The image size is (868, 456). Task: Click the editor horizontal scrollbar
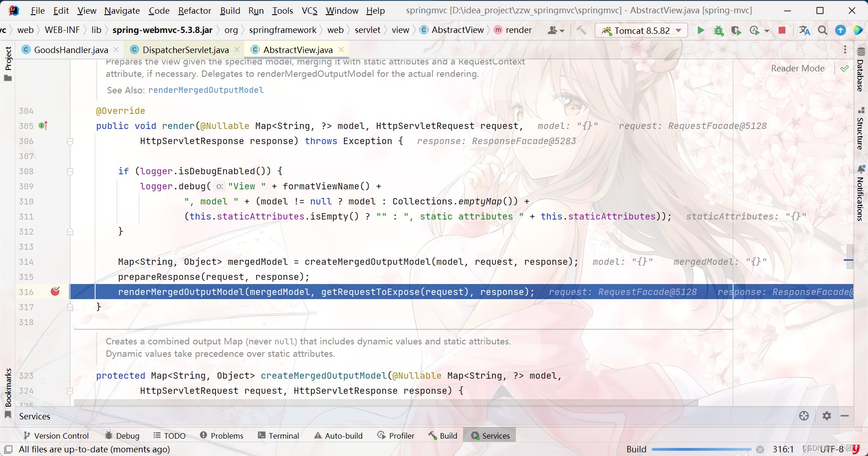point(386,402)
